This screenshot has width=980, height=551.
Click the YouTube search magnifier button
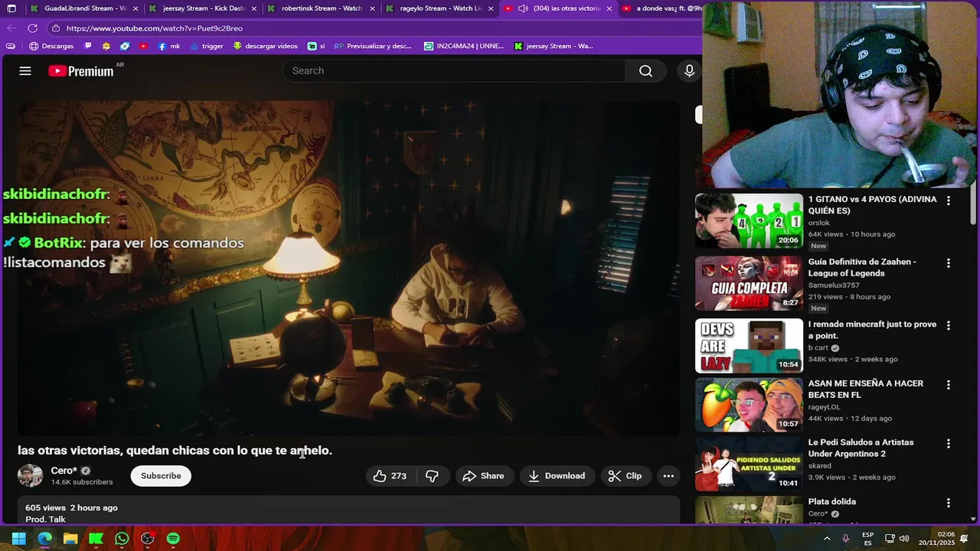click(645, 70)
